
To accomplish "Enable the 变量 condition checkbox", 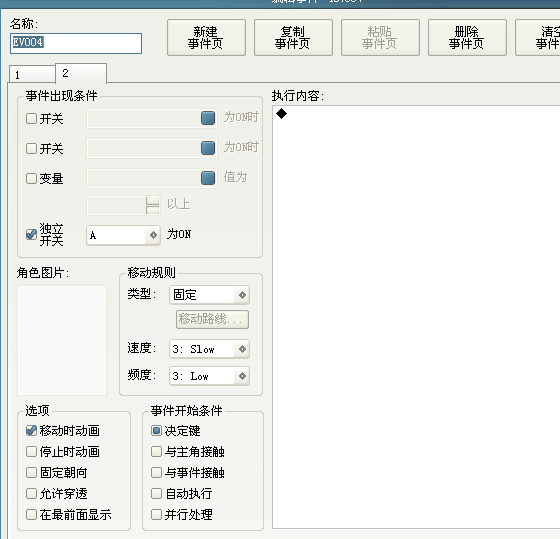I will point(31,178).
